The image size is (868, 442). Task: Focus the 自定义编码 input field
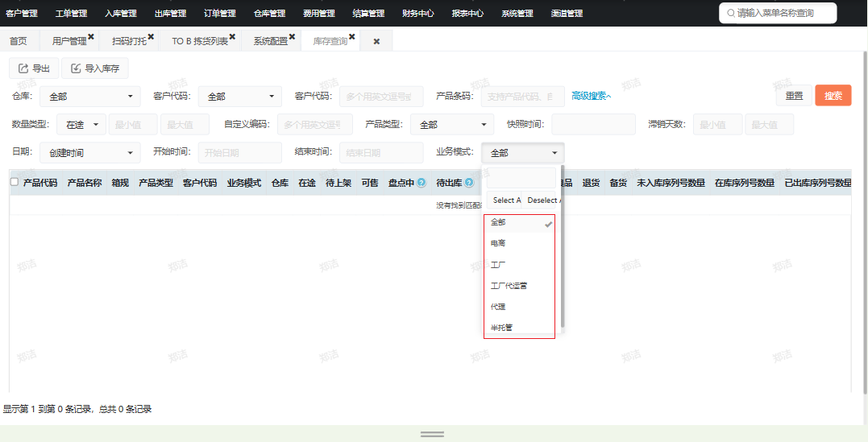pyautogui.click(x=316, y=125)
